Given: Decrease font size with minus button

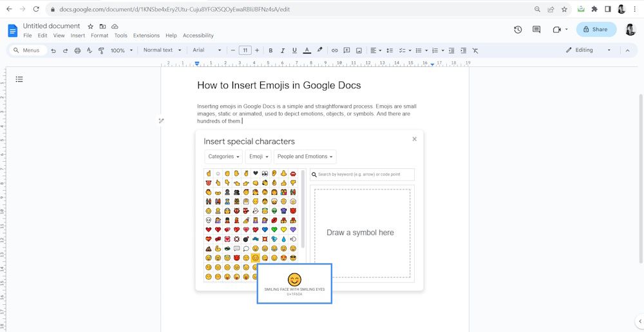Looking at the screenshot, I should [x=233, y=50].
